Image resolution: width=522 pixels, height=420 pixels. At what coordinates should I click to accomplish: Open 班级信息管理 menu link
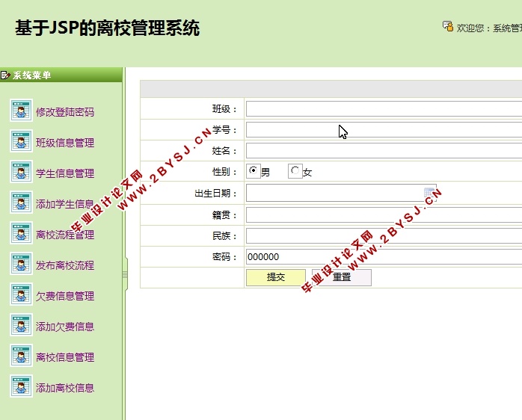point(65,143)
